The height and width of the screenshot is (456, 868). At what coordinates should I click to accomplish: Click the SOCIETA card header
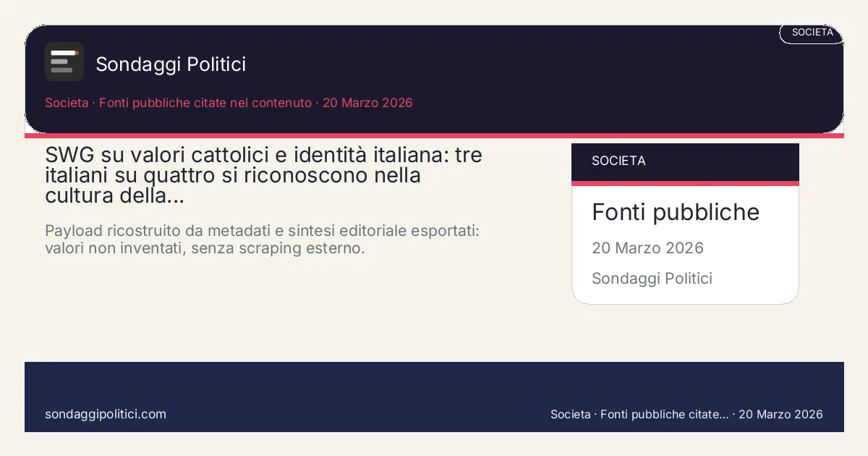click(685, 161)
